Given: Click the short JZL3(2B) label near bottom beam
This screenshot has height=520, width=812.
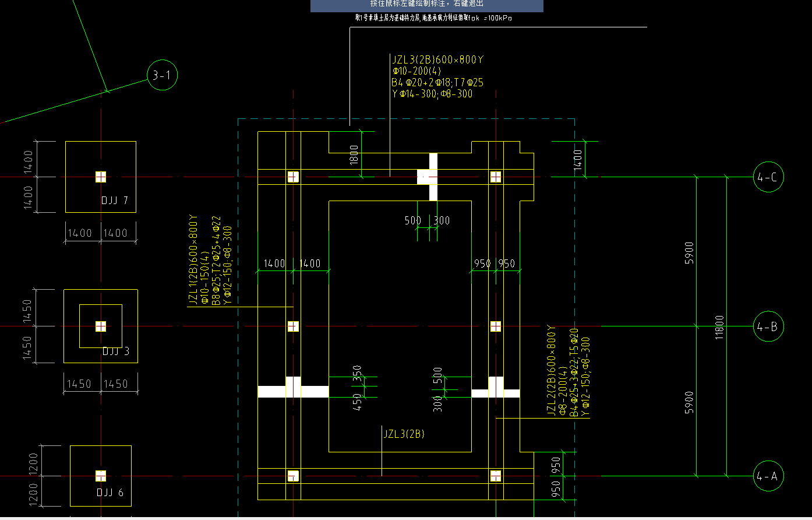Looking at the screenshot, I should click(404, 434).
